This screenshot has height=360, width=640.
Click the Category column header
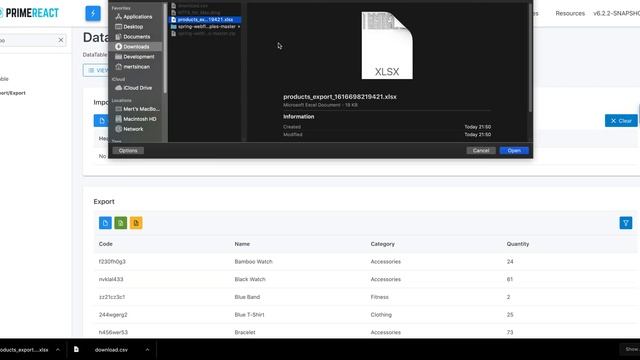pos(382,244)
